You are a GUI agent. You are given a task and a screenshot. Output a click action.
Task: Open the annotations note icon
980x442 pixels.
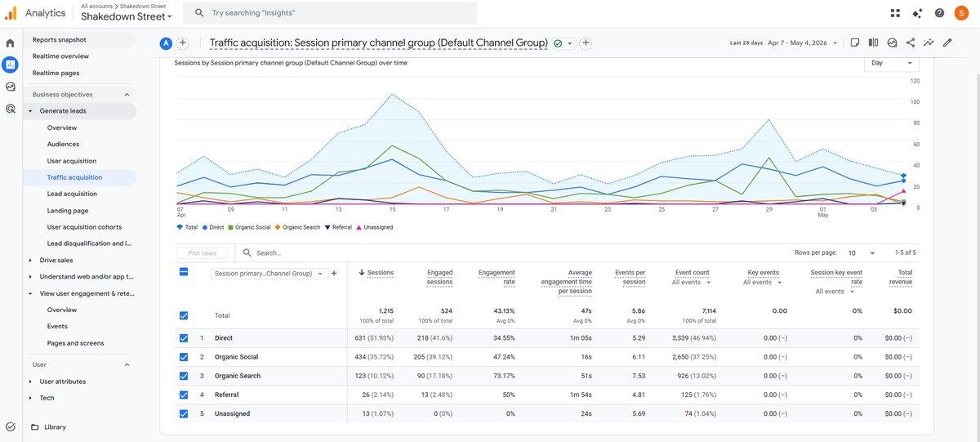pyautogui.click(x=854, y=42)
